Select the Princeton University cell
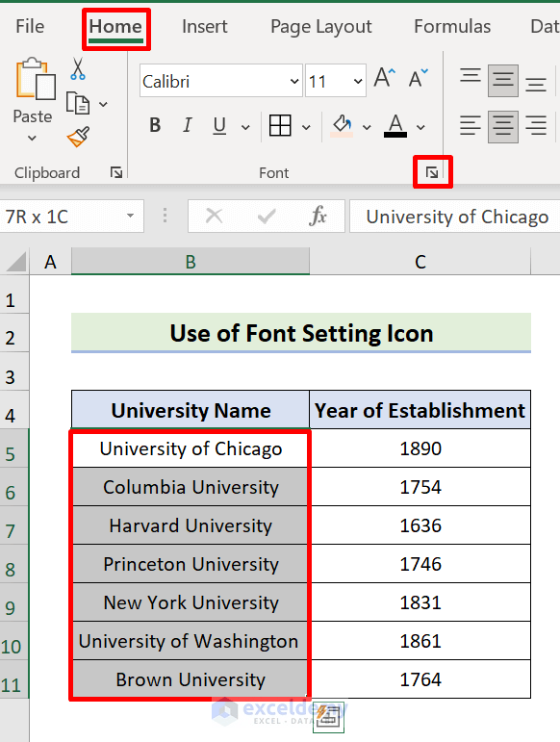This screenshot has height=742, width=560. click(191, 564)
